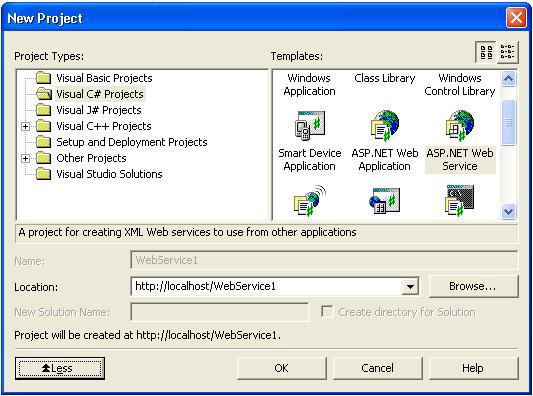533x396 pixels.
Task: Choose the template icon with globe and grid
Action: click(x=385, y=201)
